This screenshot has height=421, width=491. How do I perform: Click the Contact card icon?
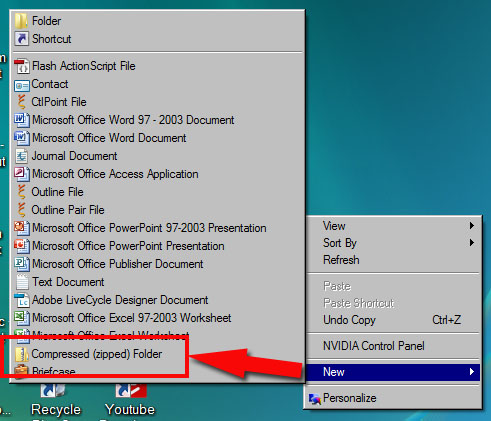[22, 85]
